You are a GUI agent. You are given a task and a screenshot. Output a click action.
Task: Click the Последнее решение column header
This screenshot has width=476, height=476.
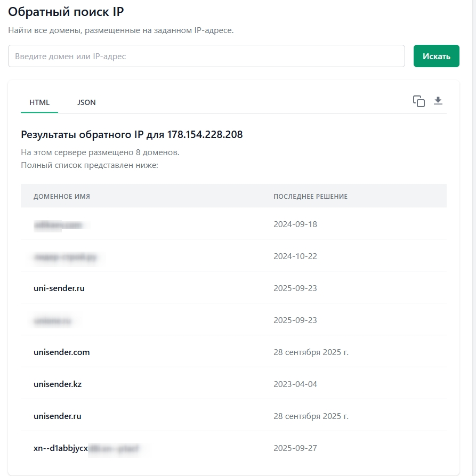pyautogui.click(x=310, y=197)
